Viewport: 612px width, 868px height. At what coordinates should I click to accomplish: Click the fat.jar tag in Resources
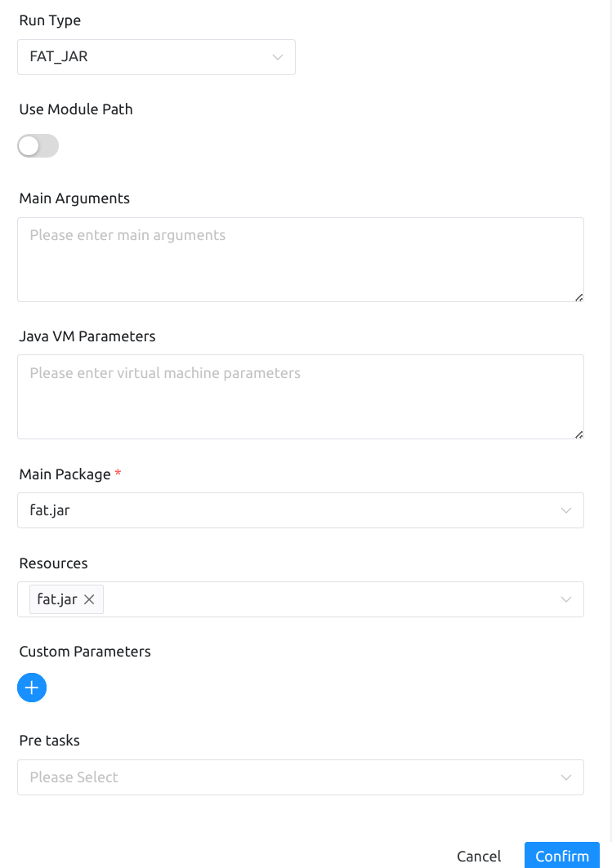pyautogui.click(x=57, y=599)
